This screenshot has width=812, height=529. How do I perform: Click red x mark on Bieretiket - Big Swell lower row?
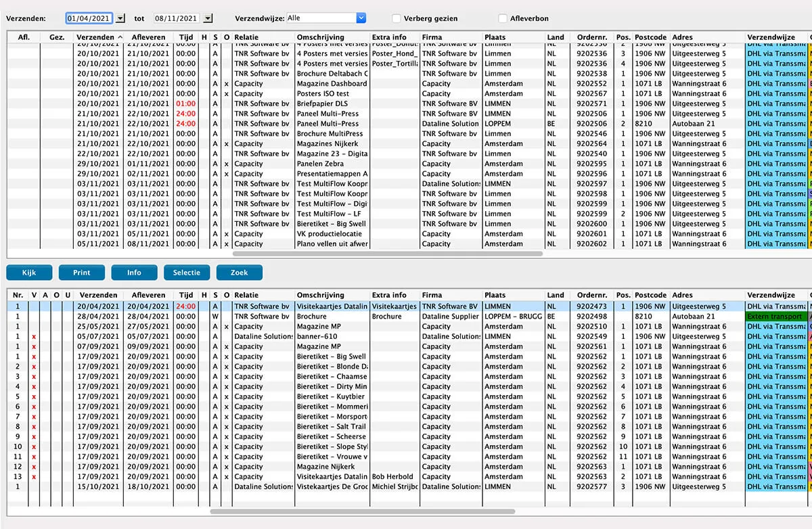point(35,356)
